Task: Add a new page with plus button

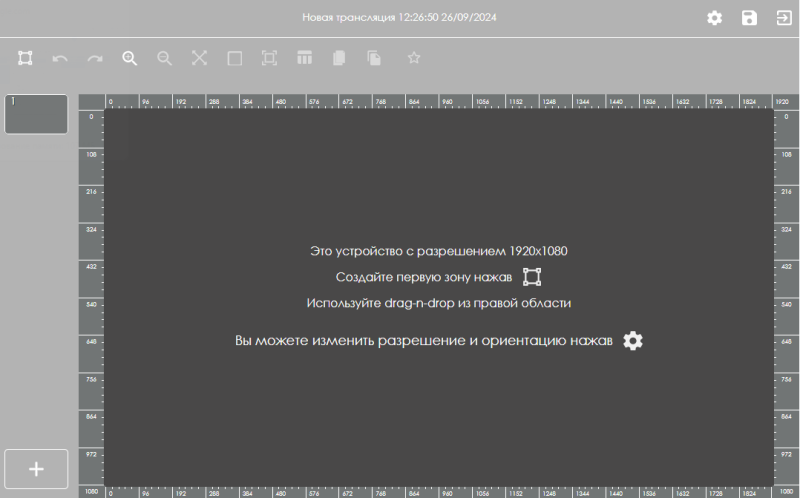Action: [x=36, y=469]
